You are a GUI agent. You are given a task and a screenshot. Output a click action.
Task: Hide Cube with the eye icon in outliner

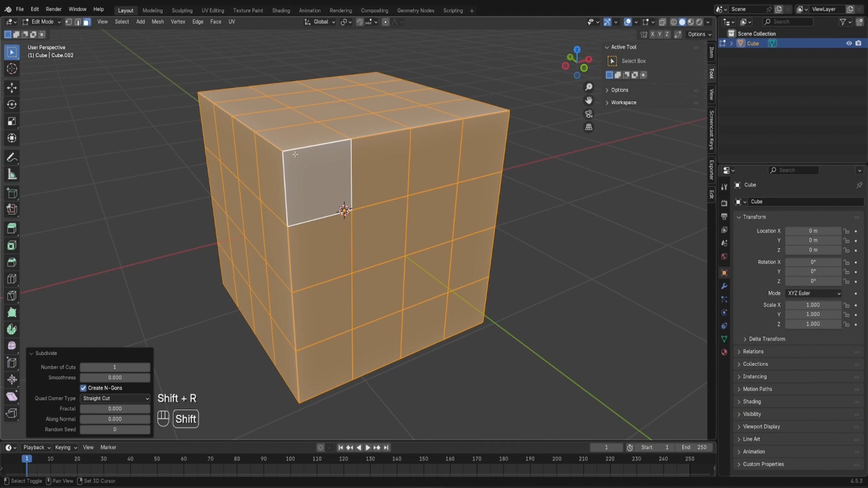click(x=849, y=43)
